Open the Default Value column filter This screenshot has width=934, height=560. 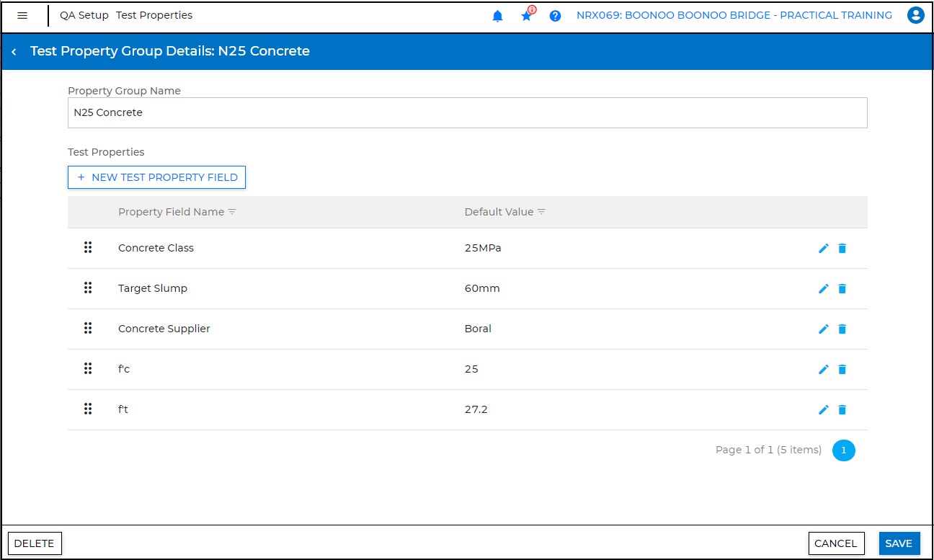[x=541, y=212]
